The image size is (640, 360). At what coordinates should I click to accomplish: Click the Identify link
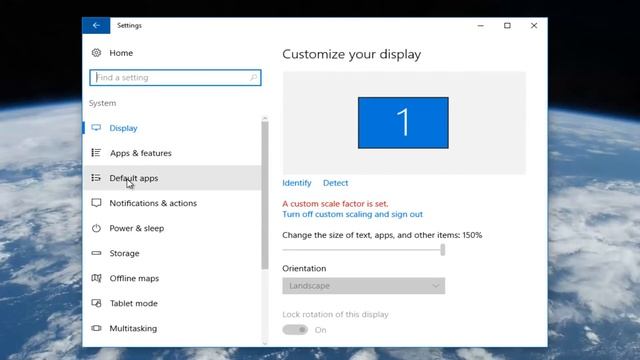(297, 183)
